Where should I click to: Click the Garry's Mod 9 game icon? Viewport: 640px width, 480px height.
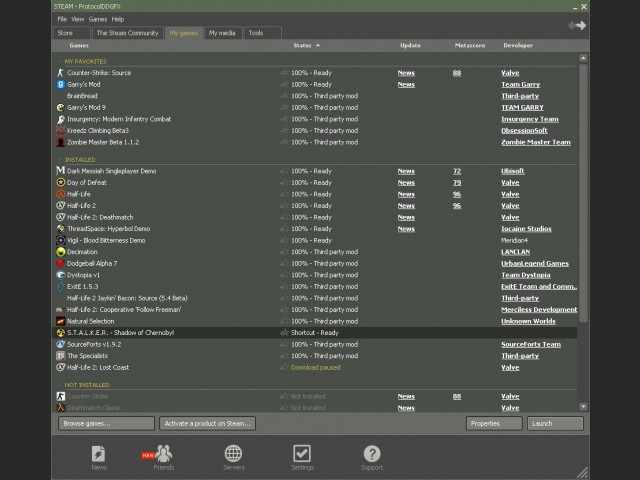pos(60,107)
